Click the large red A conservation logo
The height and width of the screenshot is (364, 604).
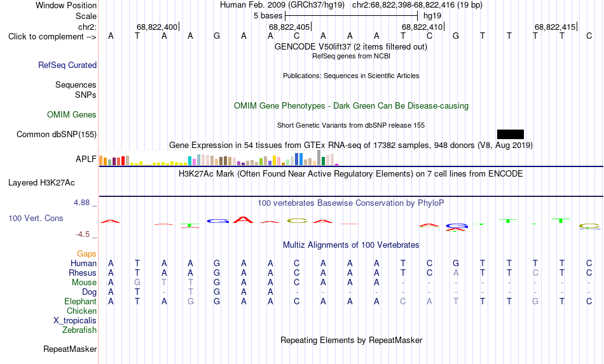(243, 220)
